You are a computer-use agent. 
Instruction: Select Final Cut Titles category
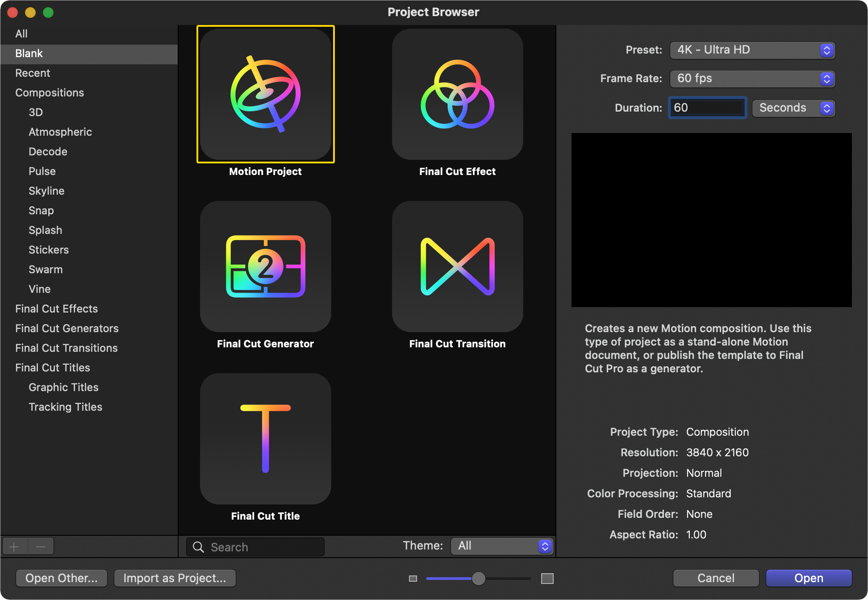89,368
